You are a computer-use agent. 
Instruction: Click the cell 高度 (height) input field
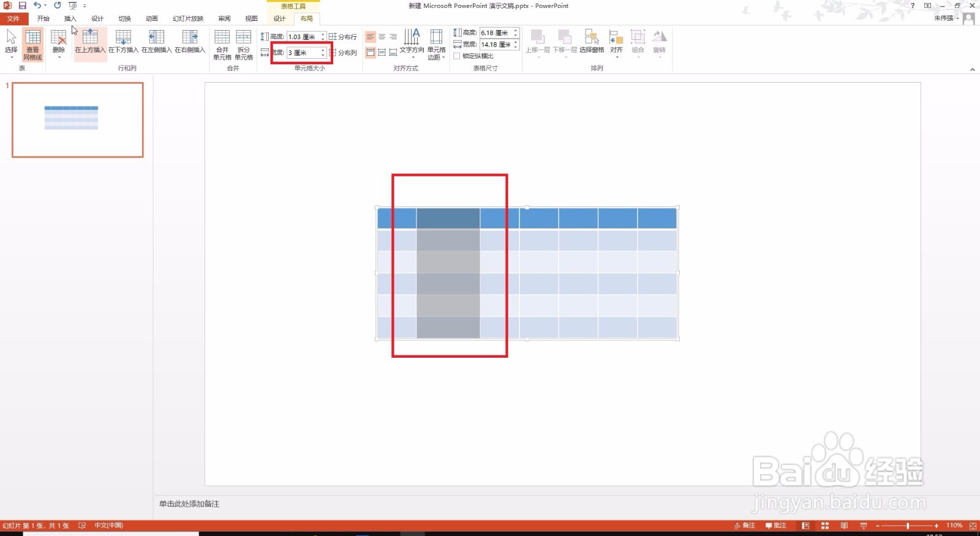(x=303, y=37)
